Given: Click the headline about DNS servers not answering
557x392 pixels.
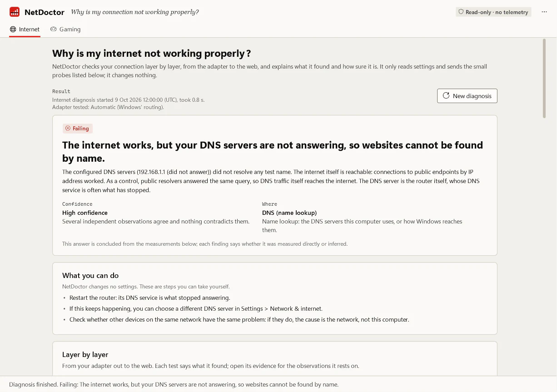Looking at the screenshot, I should 273,152.
